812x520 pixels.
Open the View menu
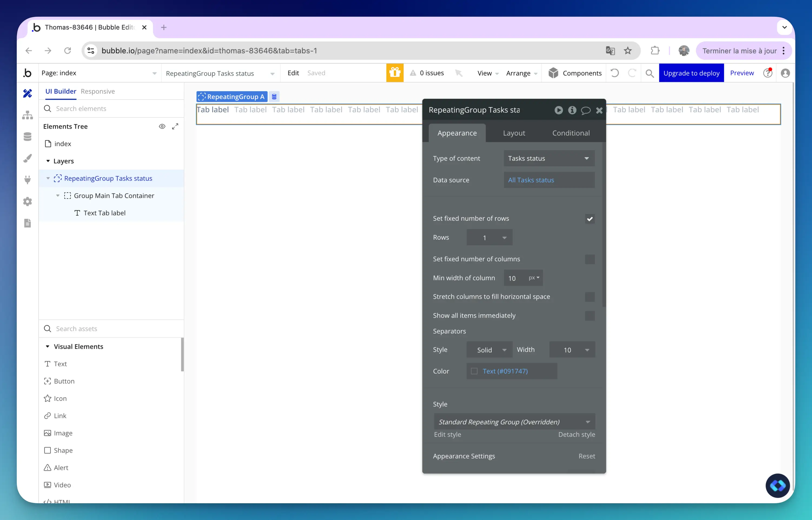(x=488, y=73)
